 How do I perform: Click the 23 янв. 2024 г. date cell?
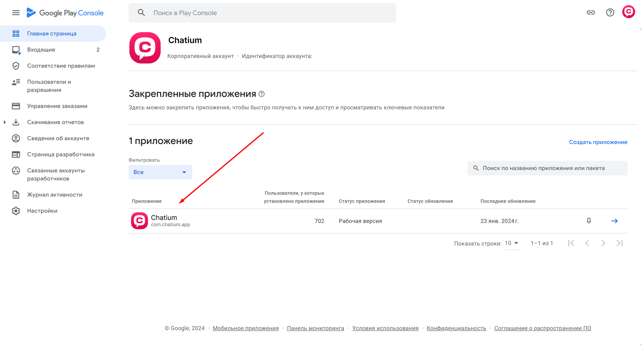pyautogui.click(x=499, y=221)
